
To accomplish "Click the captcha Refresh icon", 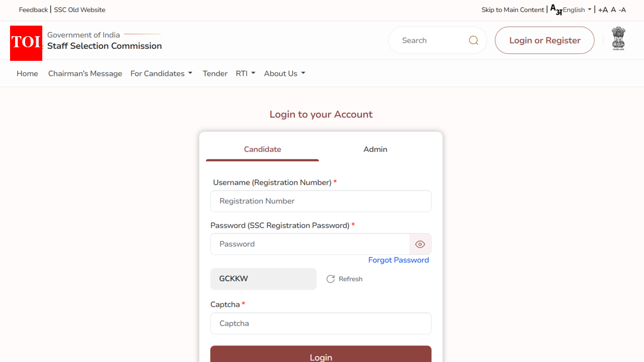I will click(x=331, y=279).
